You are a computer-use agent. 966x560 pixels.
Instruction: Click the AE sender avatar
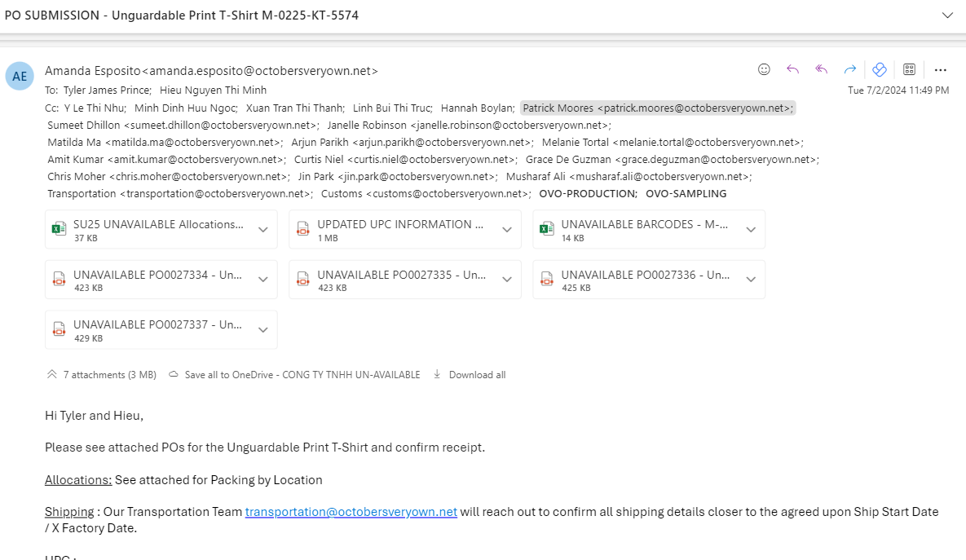[20, 77]
